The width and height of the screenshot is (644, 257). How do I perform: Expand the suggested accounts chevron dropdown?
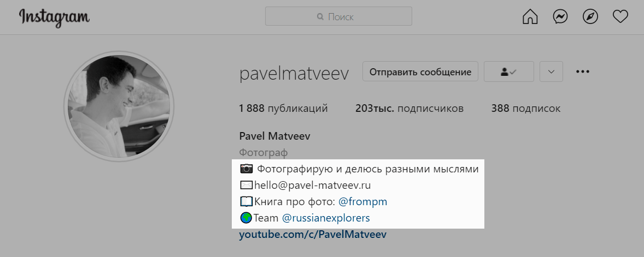point(551,71)
